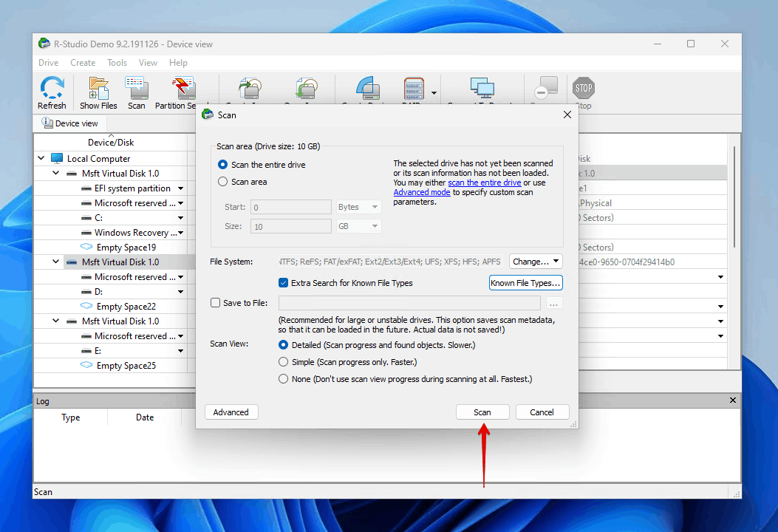
Task: Open the Drive menu
Action: click(48, 63)
